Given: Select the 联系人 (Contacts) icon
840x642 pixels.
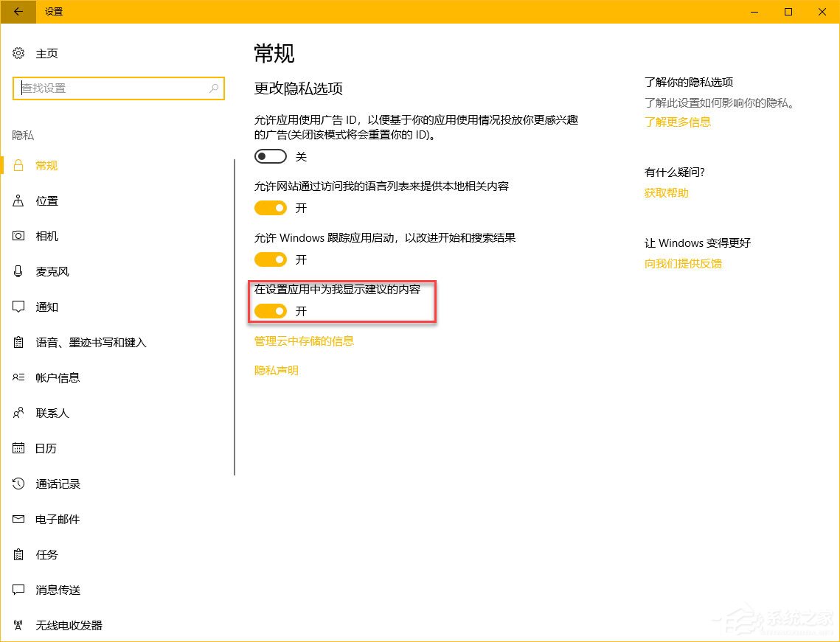Looking at the screenshot, I should pos(18,413).
